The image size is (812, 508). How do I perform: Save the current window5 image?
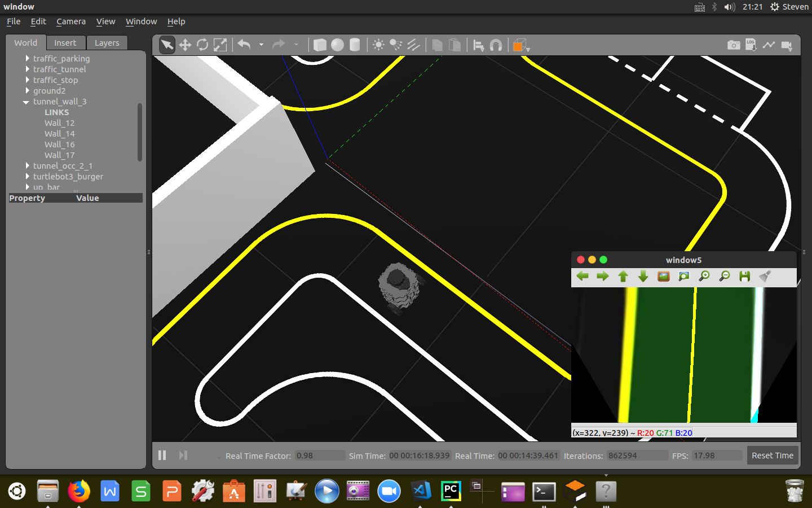(x=745, y=276)
